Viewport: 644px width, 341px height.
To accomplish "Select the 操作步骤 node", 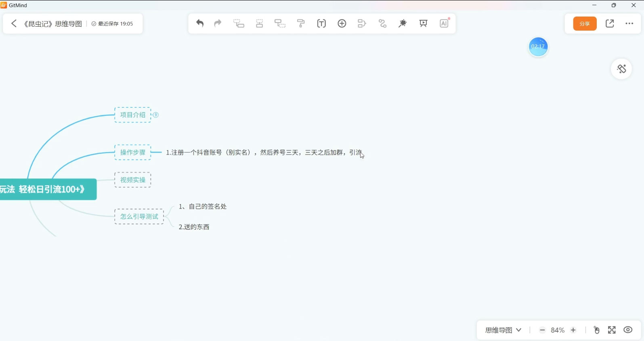I will [x=133, y=153].
